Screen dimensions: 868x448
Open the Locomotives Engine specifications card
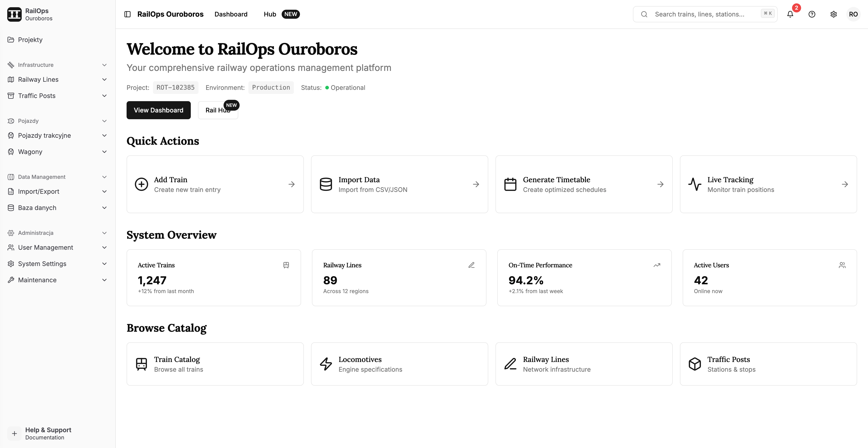[x=399, y=364]
